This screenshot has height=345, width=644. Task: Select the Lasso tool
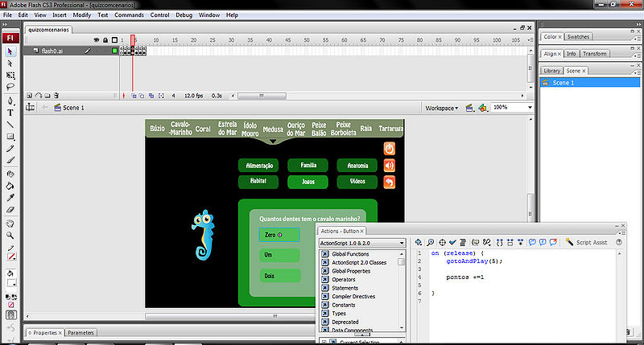pyautogui.click(x=10, y=85)
